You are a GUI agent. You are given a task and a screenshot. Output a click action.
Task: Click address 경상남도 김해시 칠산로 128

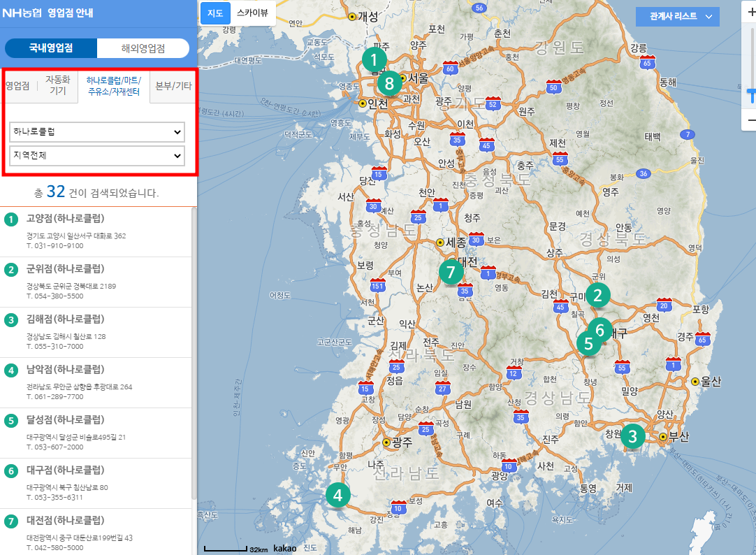pos(66,337)
